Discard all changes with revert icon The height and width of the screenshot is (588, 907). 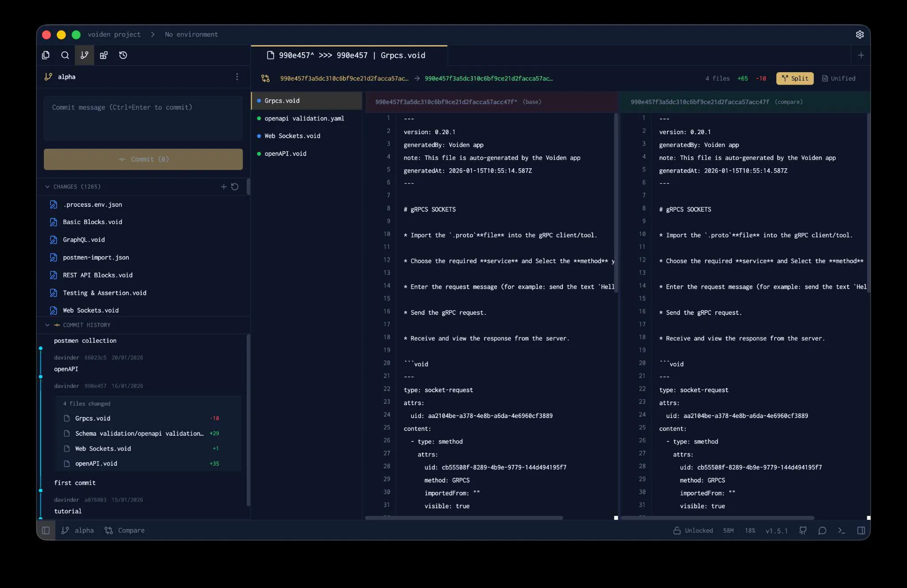click(x=235, y=187)
